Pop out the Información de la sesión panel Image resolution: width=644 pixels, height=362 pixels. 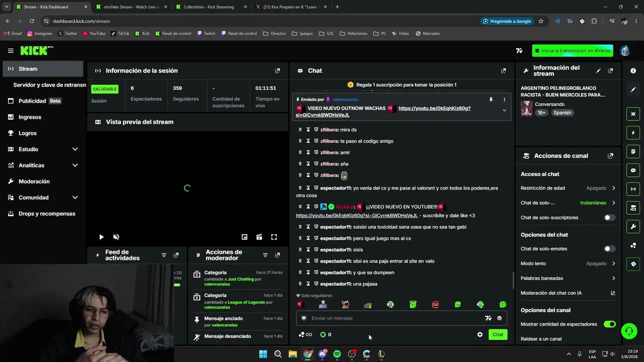pyautogui.click(x=277, y=71)
